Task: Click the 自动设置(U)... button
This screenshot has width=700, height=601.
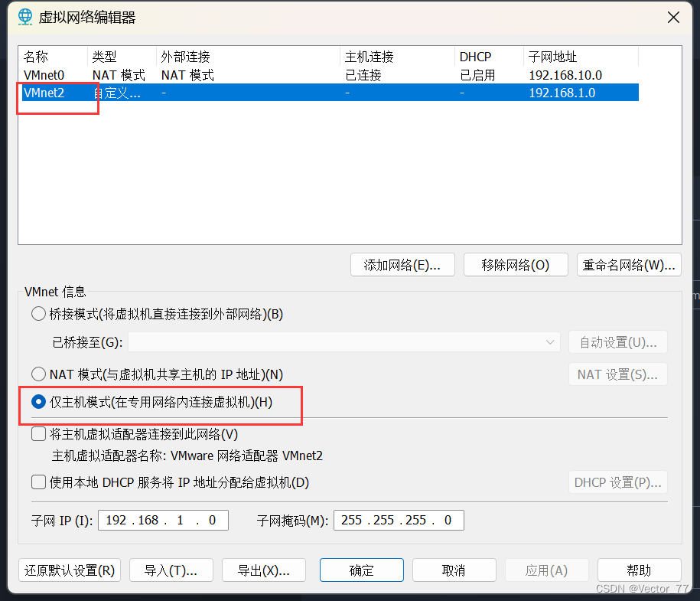Action: coord(618,342)
